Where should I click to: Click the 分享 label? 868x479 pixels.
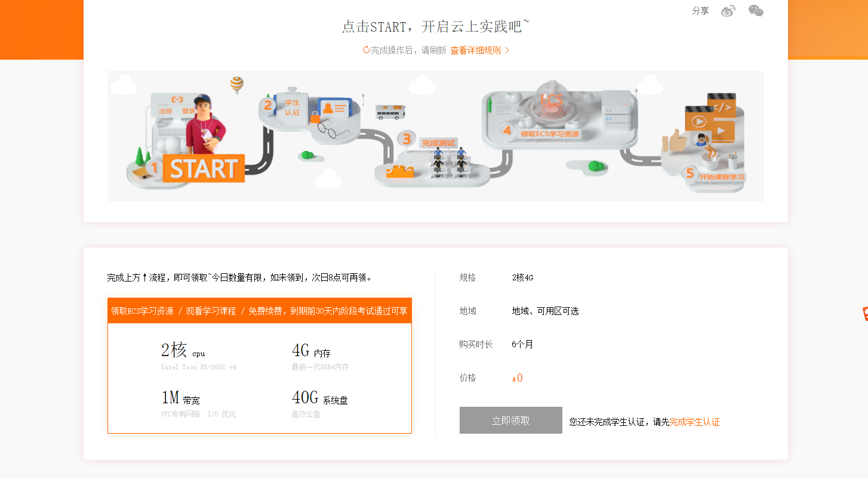pyautogui.click(x=700, y=11)
